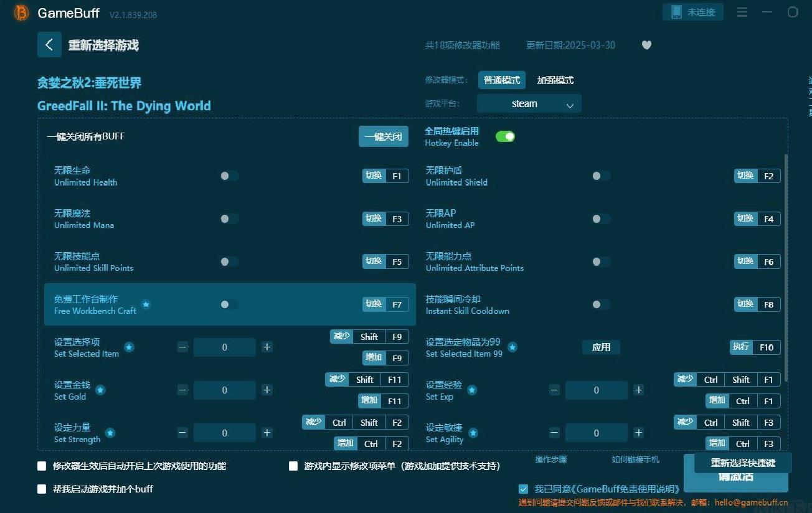Select the 加强模式 enhanced mode tab
Image resolution: width=812 pixels, height=513 pixels.
pos(555,80)
